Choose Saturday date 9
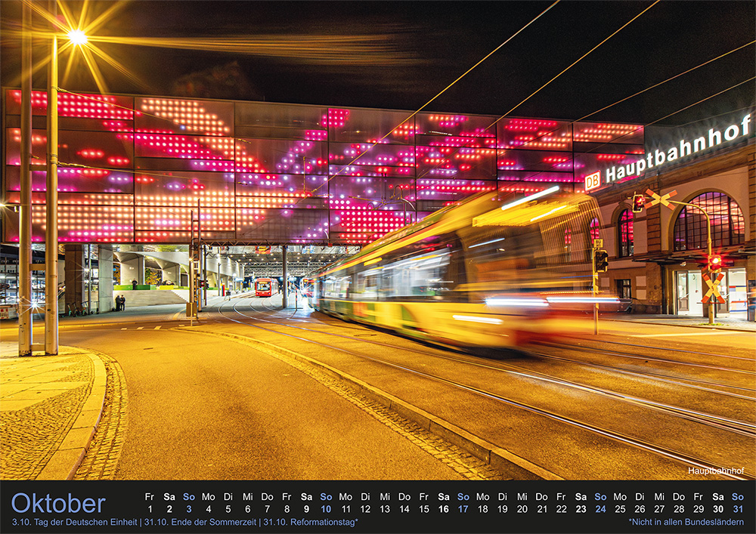Screen dimensions: 756x534 (x=307, y=509)
